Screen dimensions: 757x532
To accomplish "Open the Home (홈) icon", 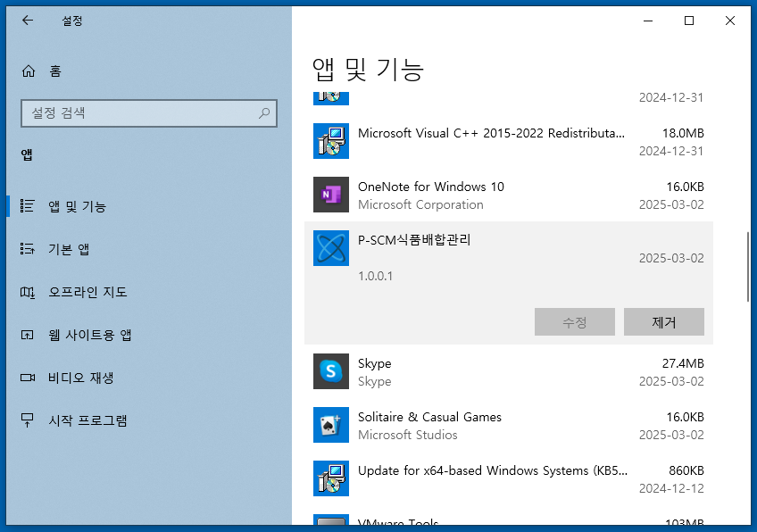I will point(29,71).
